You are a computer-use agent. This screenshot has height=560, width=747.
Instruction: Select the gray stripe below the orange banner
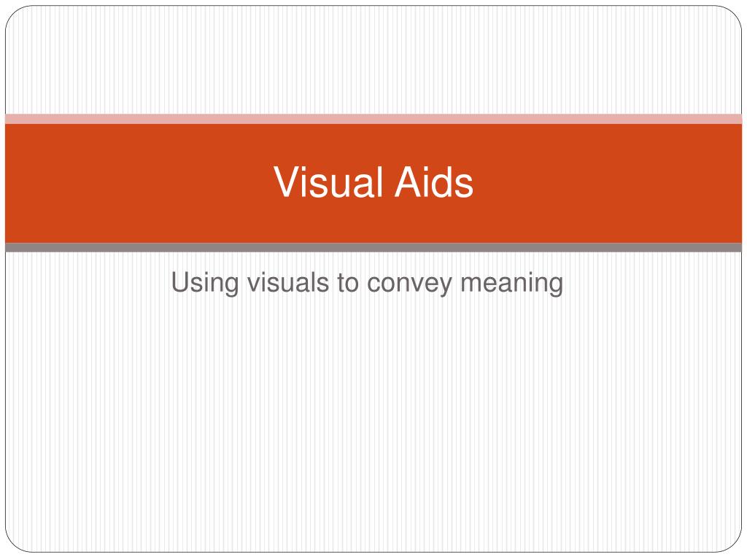point(373,247)
